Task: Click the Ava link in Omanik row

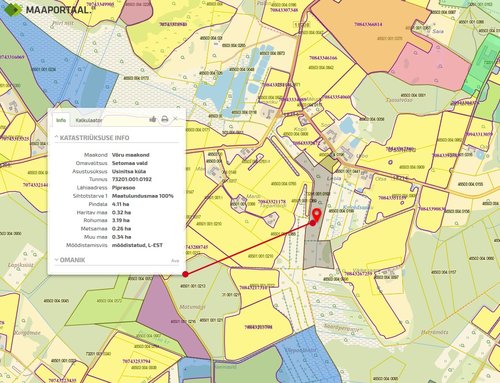Action: tap(175, 261)
